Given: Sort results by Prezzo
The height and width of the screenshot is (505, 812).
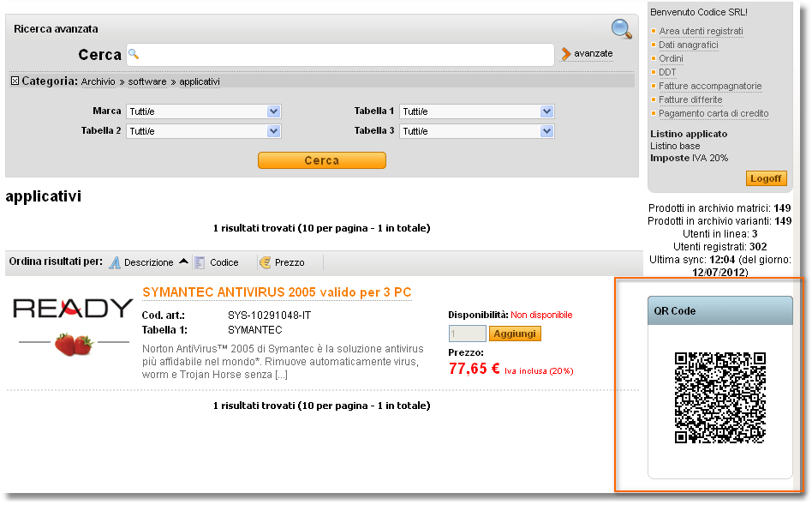Looking at the screenshot, I should coord(290,262).
